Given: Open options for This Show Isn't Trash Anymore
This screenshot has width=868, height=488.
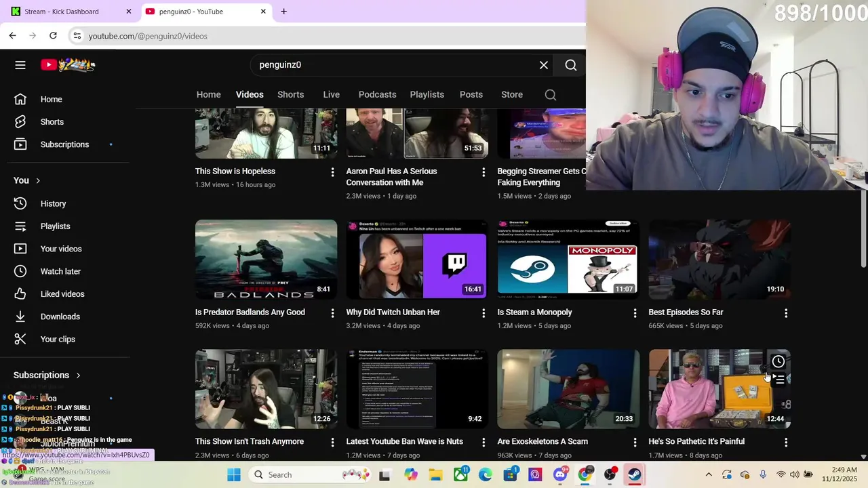Looking at the screenshot, I should [332, 442].
